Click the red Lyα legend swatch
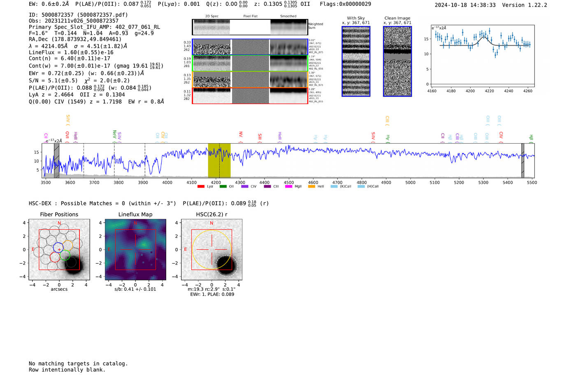576x392 pixels. [201, 187]
